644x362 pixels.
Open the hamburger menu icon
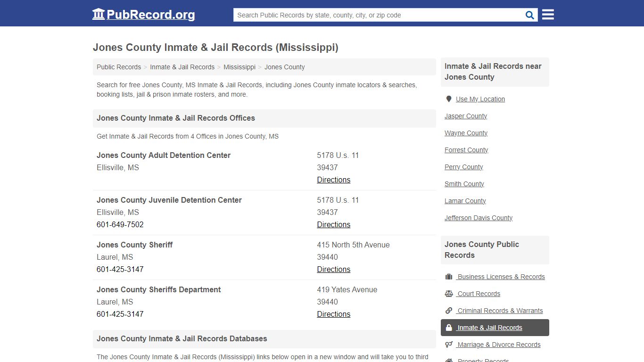point(548,15)
